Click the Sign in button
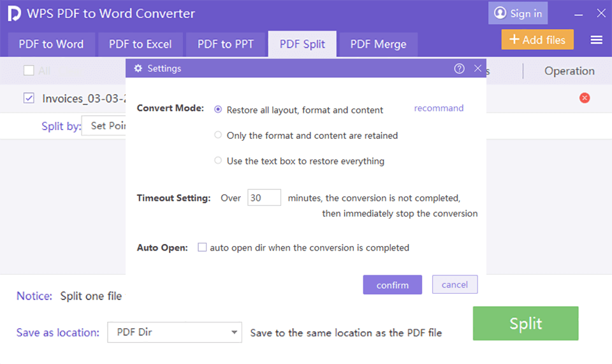 pos(518,13)
